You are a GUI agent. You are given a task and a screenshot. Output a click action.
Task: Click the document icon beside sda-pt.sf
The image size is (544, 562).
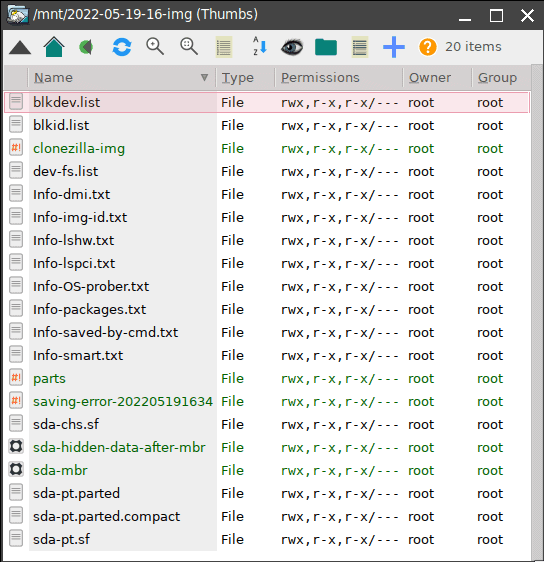coord(16,538)
